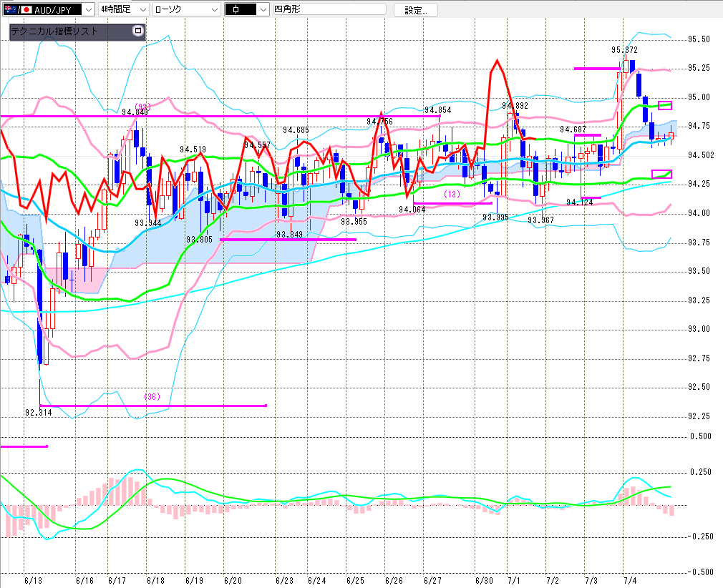Click the 94.519 price label
This screenshot has height=588, width=723.
click(193, 150)
